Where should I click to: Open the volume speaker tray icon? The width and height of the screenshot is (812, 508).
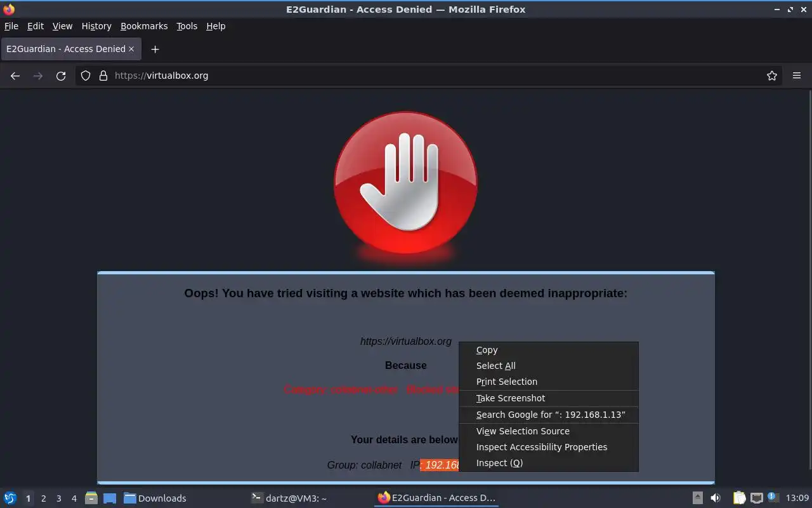716,498
